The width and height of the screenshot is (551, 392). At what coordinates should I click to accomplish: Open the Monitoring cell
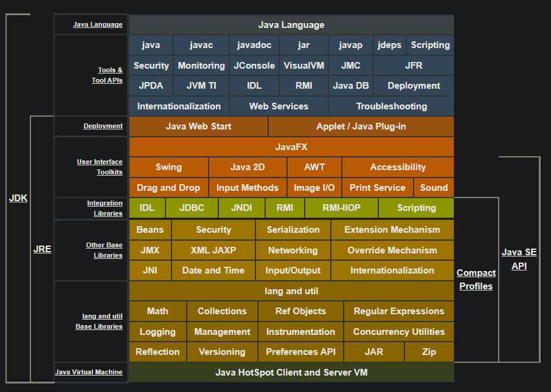pyautogui.click(x=201, y=66)
